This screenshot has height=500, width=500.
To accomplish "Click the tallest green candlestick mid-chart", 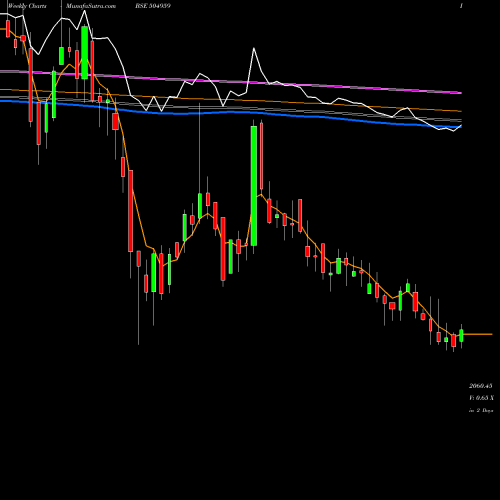I will 254,186.
